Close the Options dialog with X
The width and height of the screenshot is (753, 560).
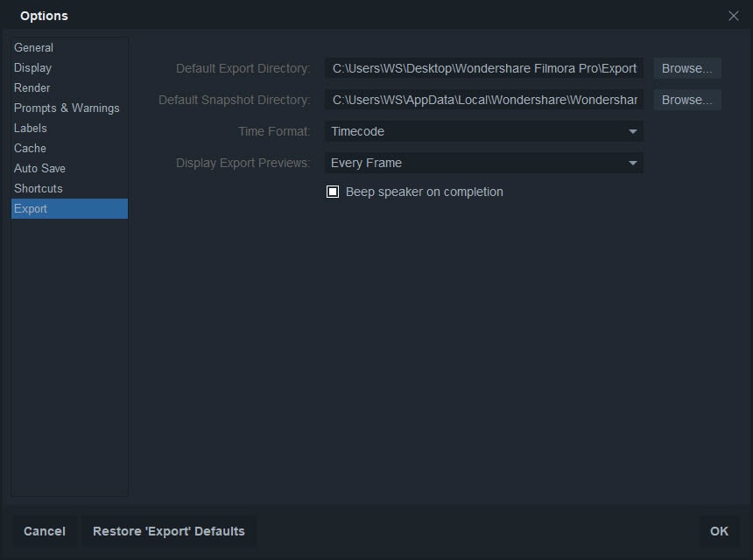[x=734, y=16]
